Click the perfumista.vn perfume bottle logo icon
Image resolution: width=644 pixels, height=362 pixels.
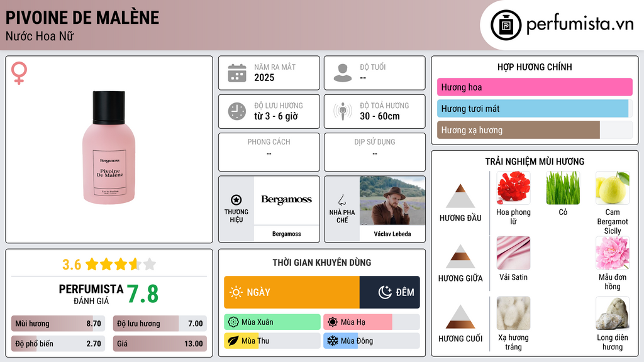coord(506,25)
